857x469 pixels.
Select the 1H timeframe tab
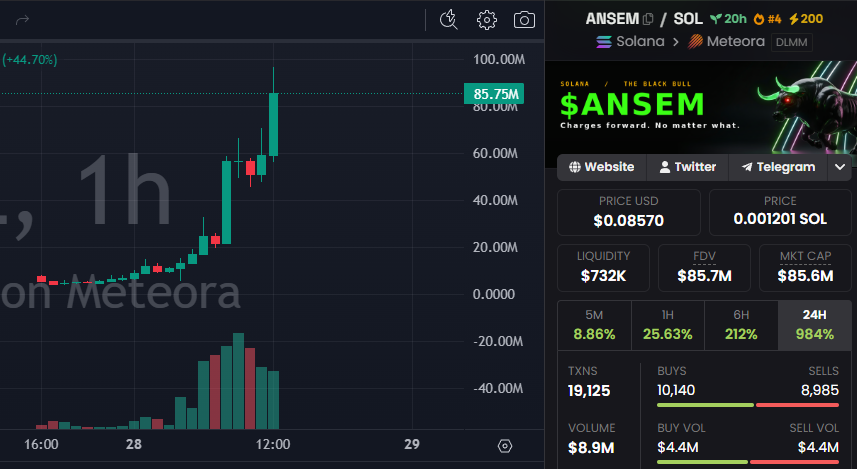tap(668, 325)
